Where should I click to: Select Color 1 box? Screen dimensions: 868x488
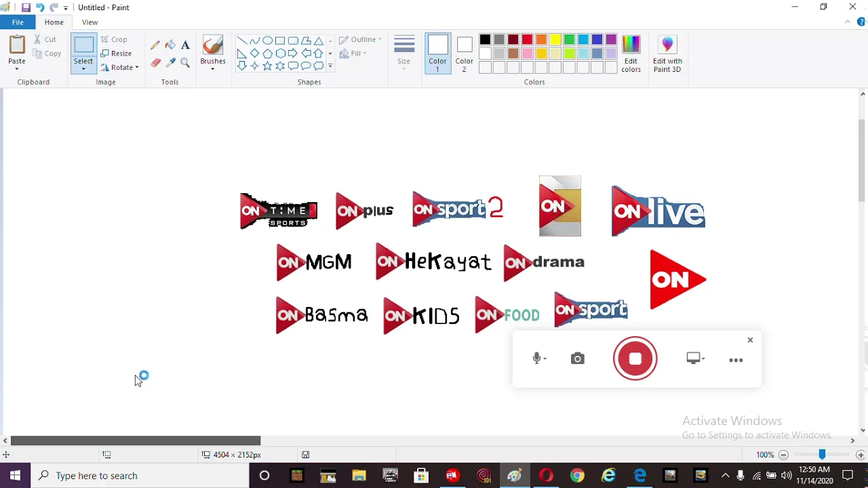point(437,53)
